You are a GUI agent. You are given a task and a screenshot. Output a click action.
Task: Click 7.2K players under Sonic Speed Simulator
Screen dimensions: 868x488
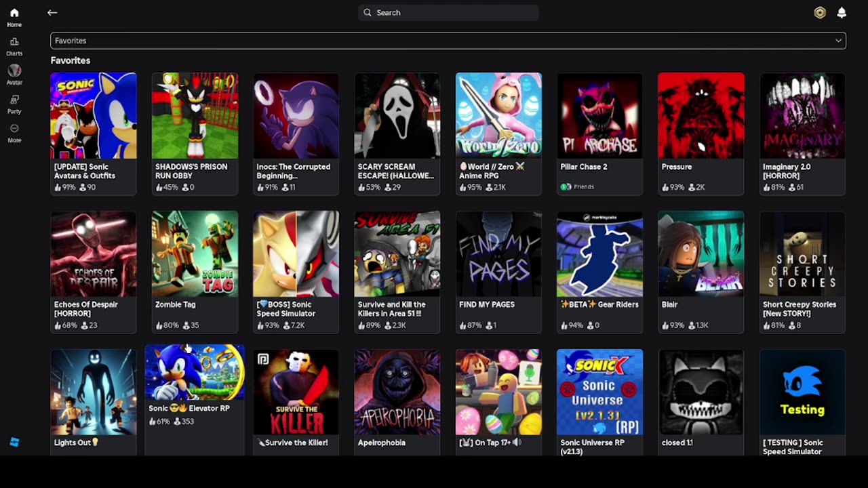293,325
